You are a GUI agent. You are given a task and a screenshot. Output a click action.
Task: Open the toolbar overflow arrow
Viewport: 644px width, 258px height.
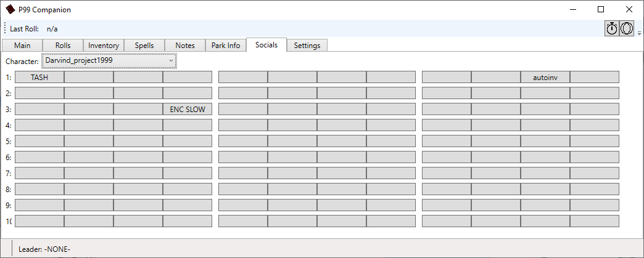click(x=640, y=33)
